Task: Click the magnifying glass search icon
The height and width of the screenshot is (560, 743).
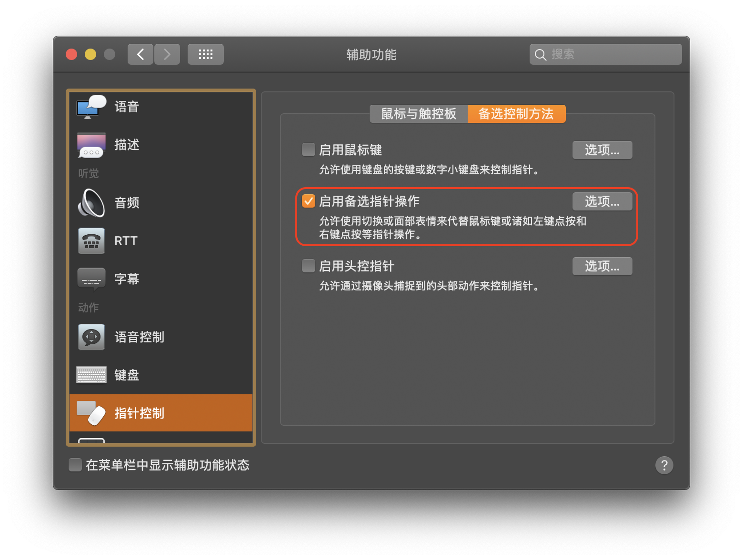Action: tap(540, 55)
